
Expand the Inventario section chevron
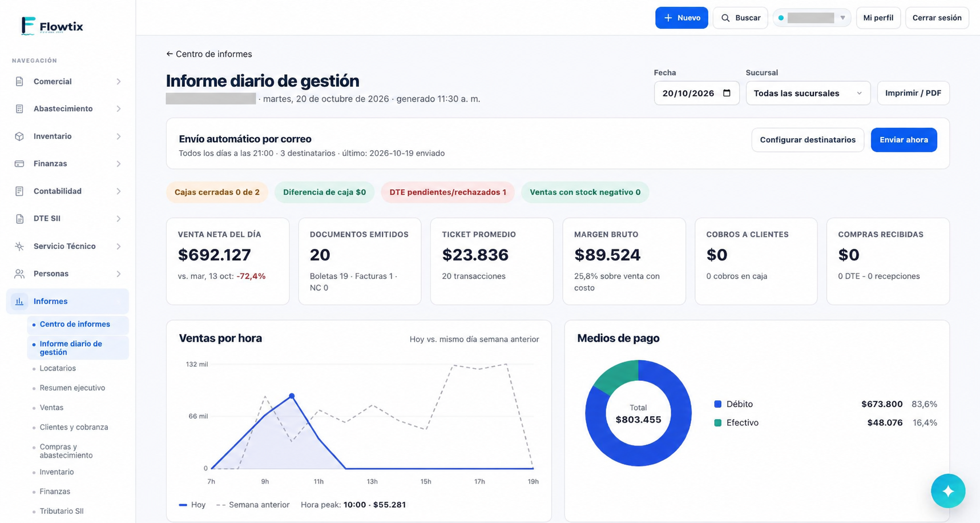tap(119, 136)
